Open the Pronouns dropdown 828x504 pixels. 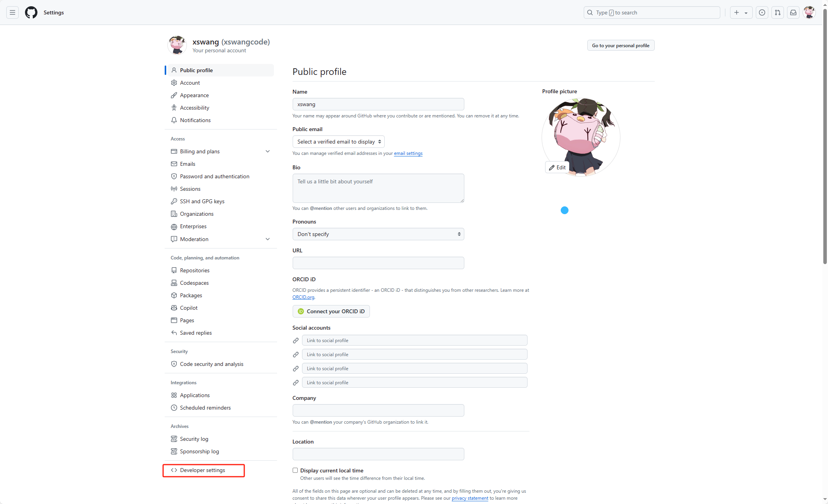click(378, 234)
